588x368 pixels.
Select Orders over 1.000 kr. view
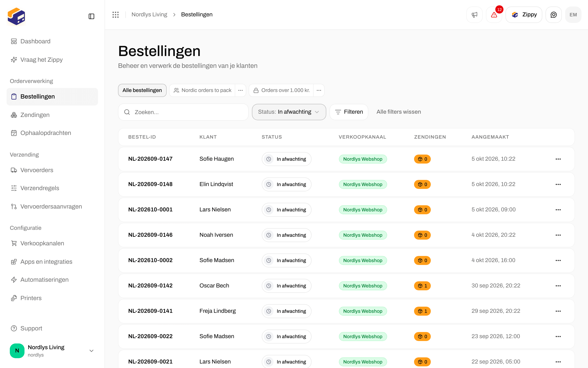click(x=281, y=90)
